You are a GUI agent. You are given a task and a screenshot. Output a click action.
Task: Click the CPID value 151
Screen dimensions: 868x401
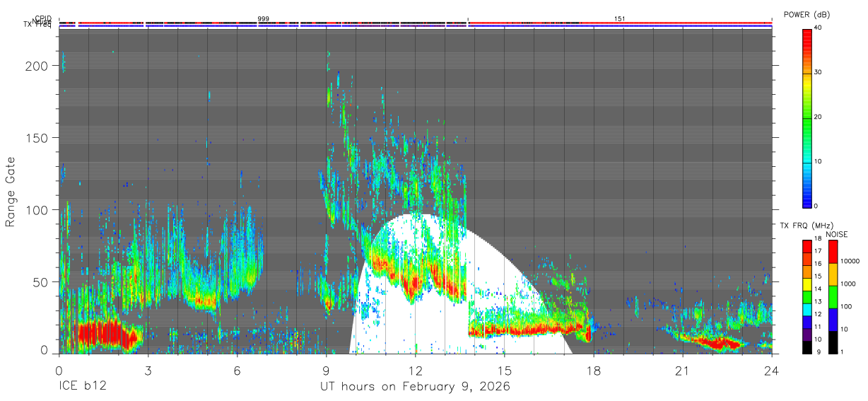coord(619,18)
